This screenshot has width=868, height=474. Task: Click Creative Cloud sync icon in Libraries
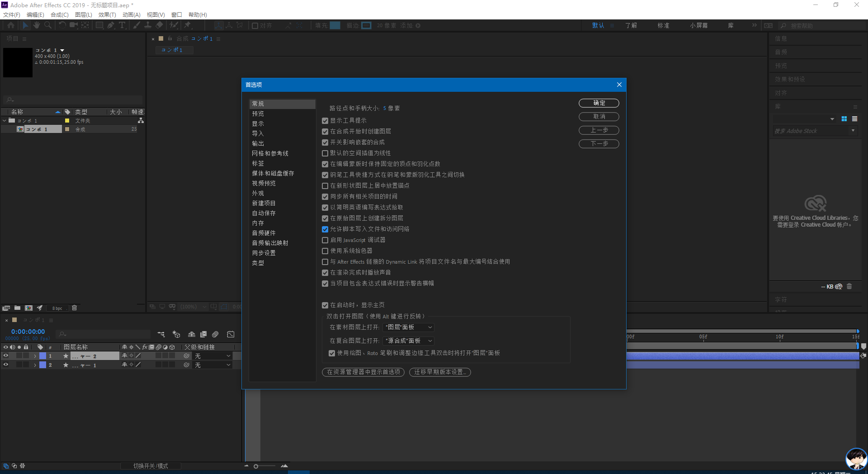tap(839, 286)
